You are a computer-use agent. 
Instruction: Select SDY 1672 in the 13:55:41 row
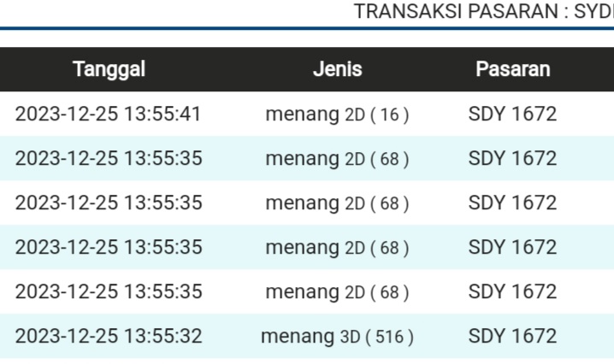512,114
